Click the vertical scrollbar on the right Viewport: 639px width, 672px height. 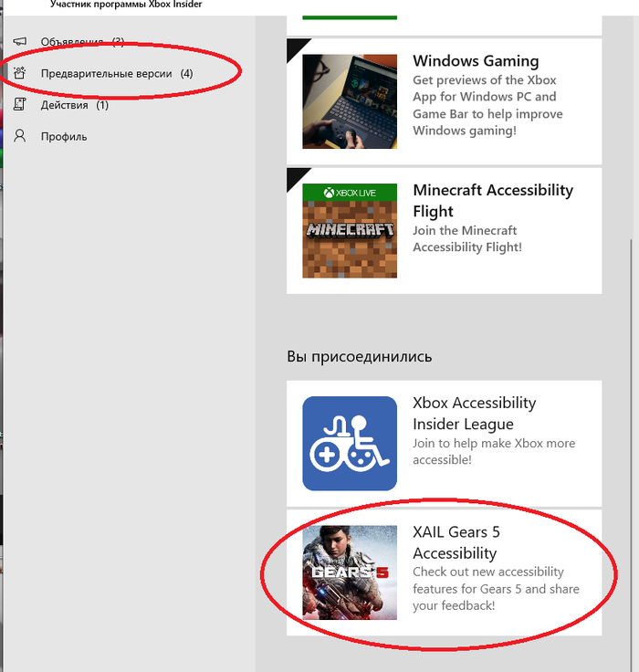(631, 455)
